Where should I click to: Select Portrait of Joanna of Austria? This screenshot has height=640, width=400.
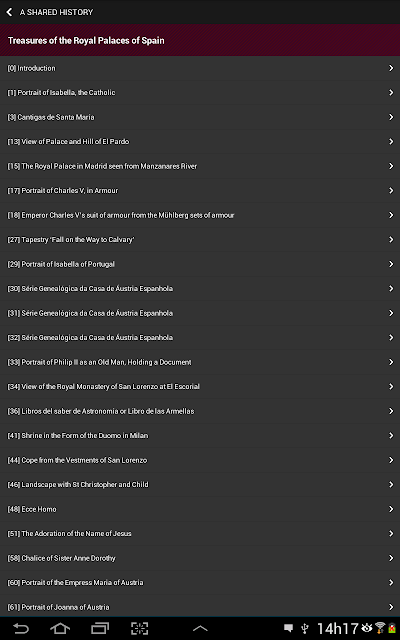[x=200, y=607]
